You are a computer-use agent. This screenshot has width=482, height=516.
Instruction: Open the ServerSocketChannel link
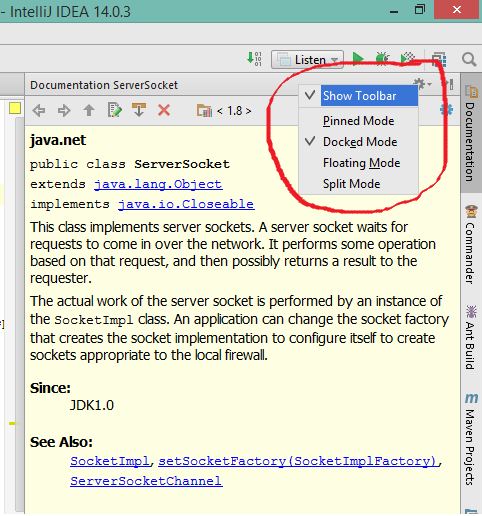[146, 481]
